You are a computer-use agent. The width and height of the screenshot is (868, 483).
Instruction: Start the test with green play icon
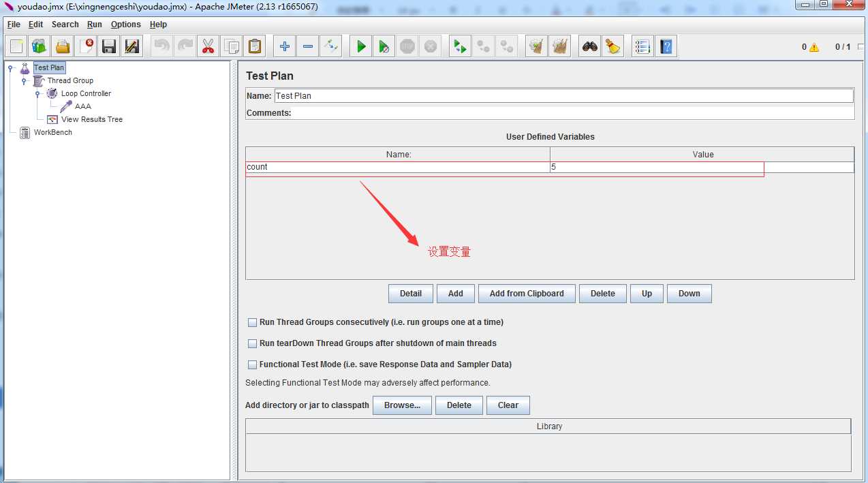coord(361,46)
